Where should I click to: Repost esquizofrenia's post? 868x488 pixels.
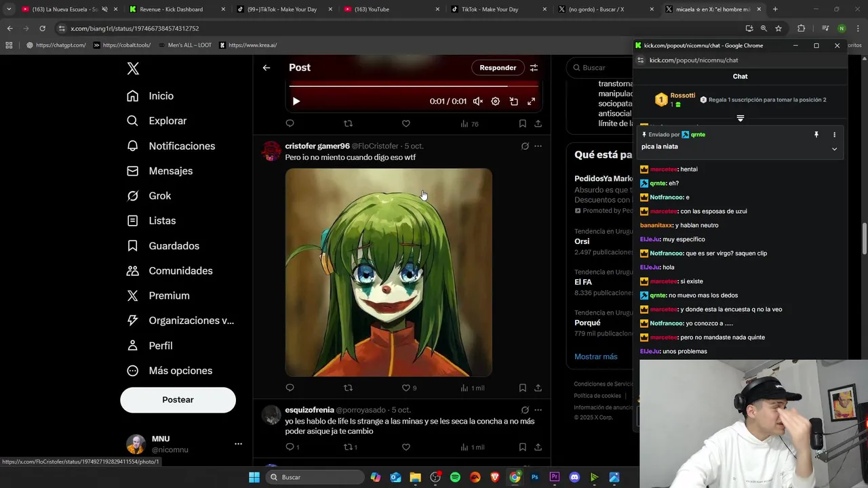(x=351, y=447)
